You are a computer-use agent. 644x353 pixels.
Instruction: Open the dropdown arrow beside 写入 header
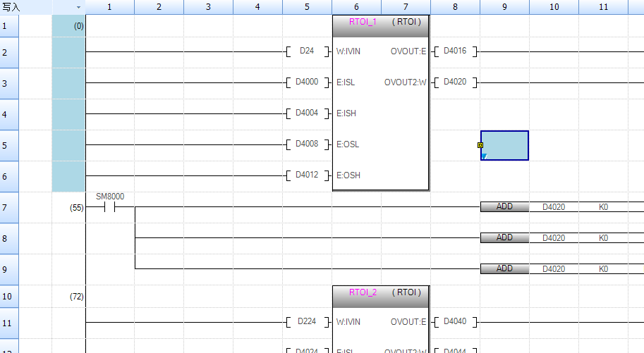[x=78, y=7]
